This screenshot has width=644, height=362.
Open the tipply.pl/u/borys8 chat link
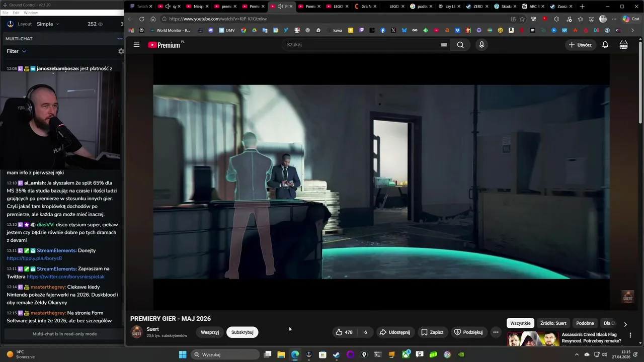[x=34, y=258]
